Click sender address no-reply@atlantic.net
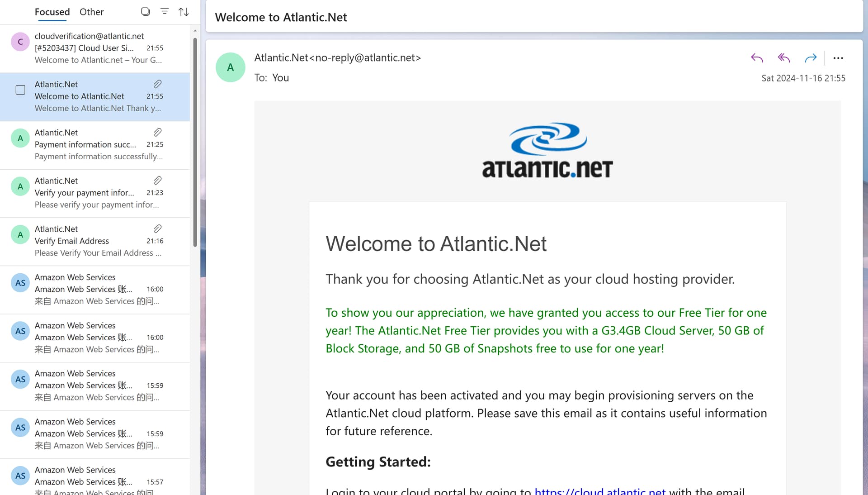This screenshot has width=868, height=495. [x=365, y=58]
